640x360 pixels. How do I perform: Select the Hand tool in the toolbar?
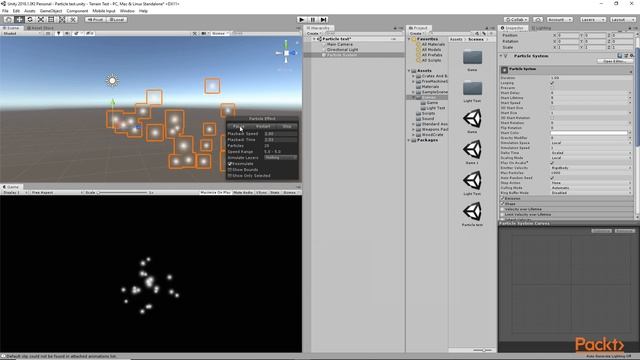(8, 20)
